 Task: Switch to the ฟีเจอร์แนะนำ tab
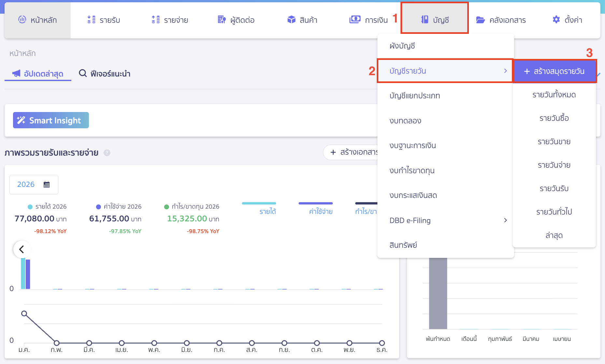pos(105,74)
